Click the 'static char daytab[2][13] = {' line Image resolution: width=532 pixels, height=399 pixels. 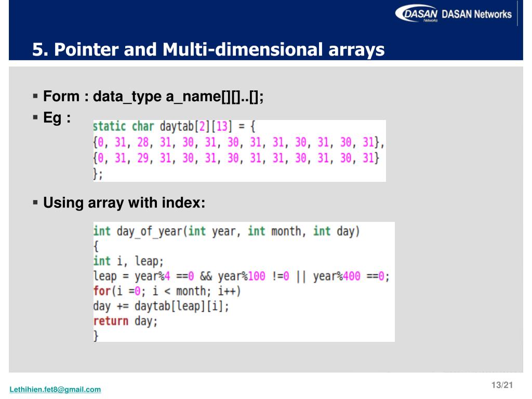174,127
